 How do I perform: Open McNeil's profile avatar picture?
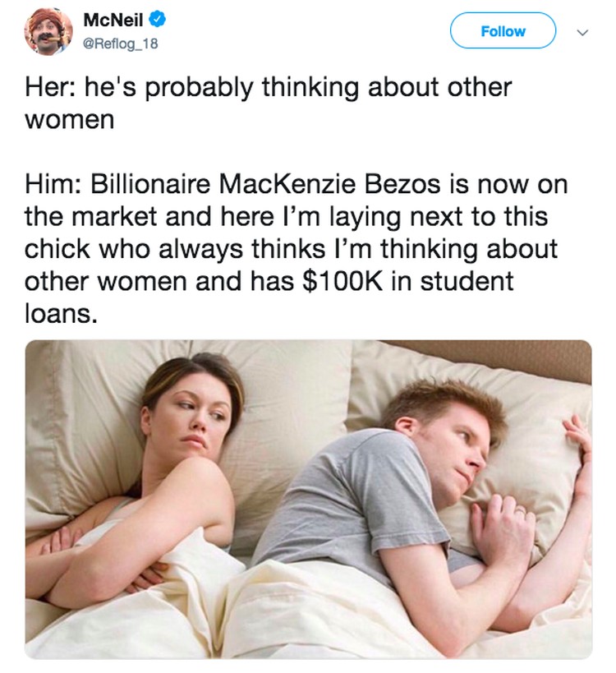pos(48,31)
